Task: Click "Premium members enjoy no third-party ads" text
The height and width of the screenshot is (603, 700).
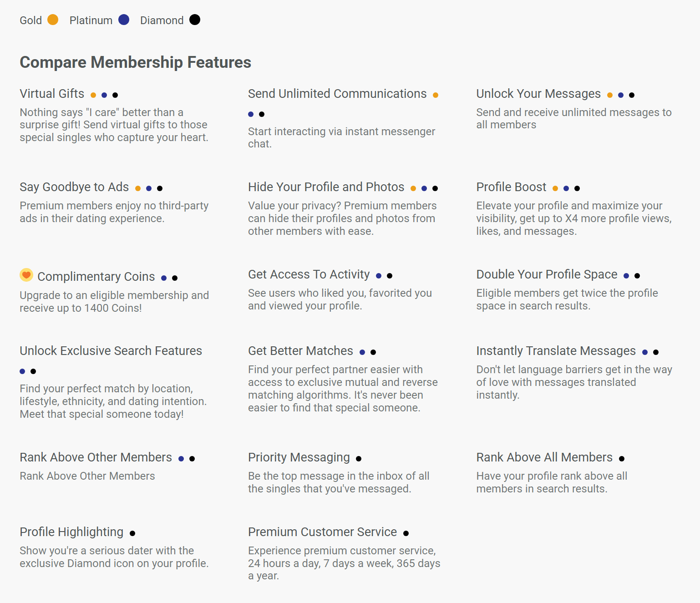Action: tap(114, 212)
